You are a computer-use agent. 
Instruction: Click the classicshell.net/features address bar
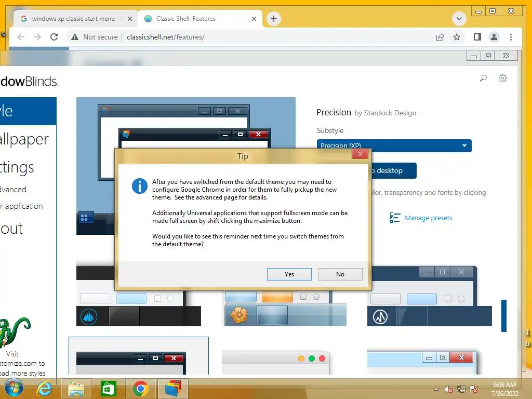(x=166, y=37)
